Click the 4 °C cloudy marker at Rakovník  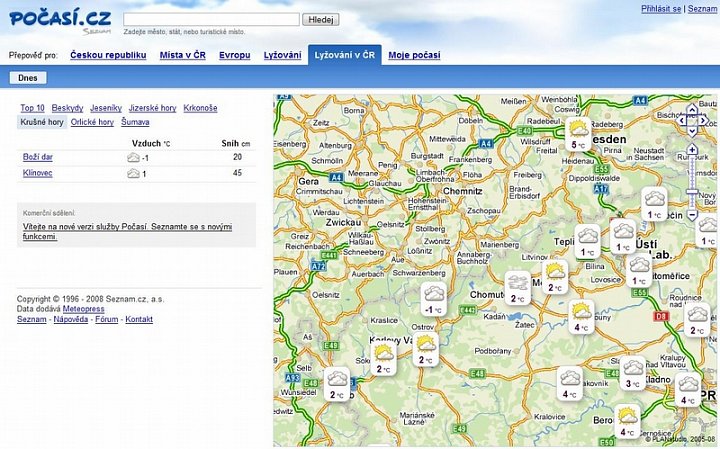(570, 383)
